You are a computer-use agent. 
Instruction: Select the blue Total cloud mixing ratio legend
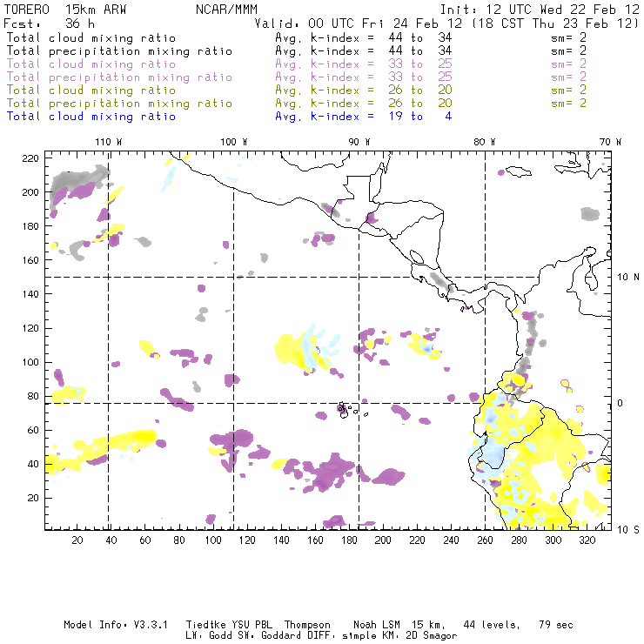point(91,117)
